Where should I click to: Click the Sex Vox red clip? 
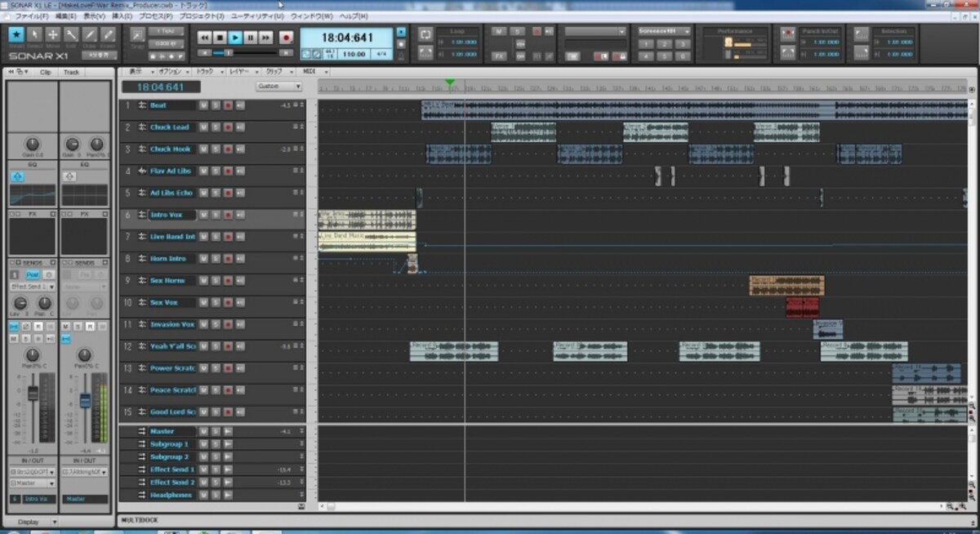pyautogui.click(x=802, y=307)
